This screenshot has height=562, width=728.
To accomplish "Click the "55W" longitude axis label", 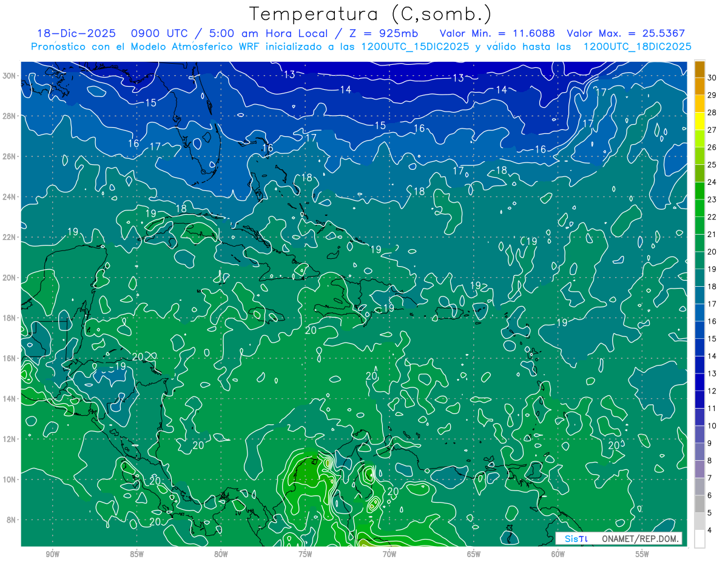I will [x=642, y=554].
